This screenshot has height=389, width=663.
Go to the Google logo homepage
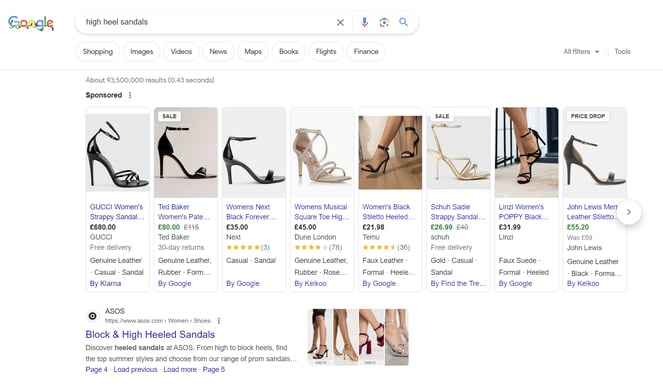[x=31, y=23]
